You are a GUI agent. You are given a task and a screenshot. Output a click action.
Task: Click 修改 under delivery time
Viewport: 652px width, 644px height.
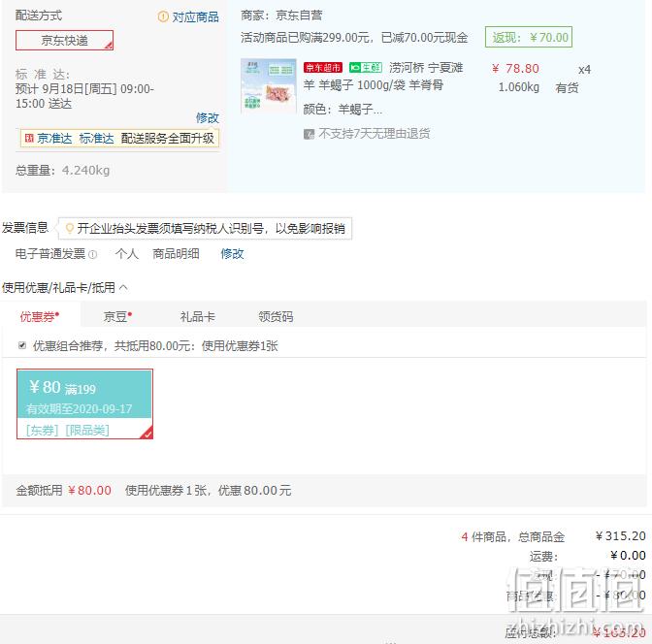tap(207, 117)
